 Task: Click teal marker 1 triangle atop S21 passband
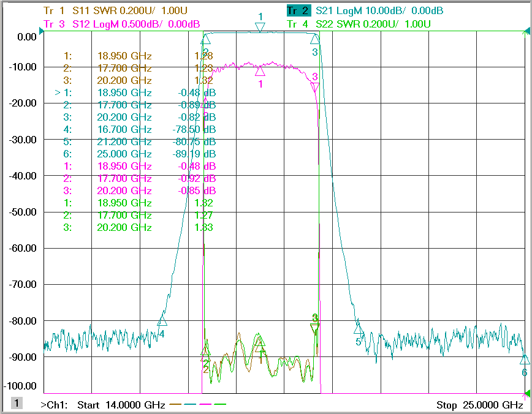[x=260, y=28]
